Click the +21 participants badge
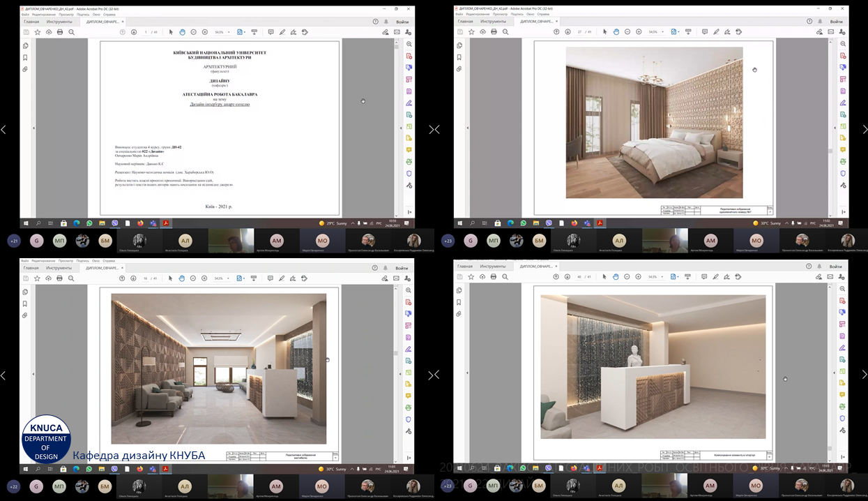This screenshot has width=868, height=501. pyautogui.click(x=14, y=241)
